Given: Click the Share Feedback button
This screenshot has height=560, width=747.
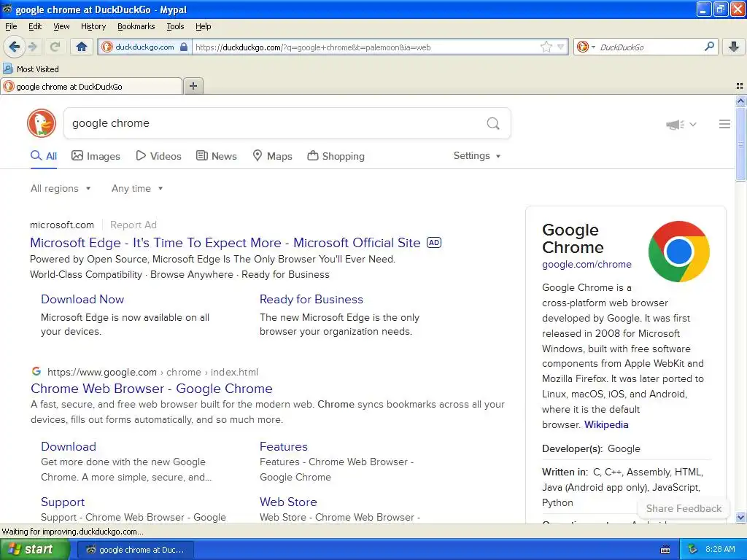Looking at the screenshot, I should coord(684,508).
